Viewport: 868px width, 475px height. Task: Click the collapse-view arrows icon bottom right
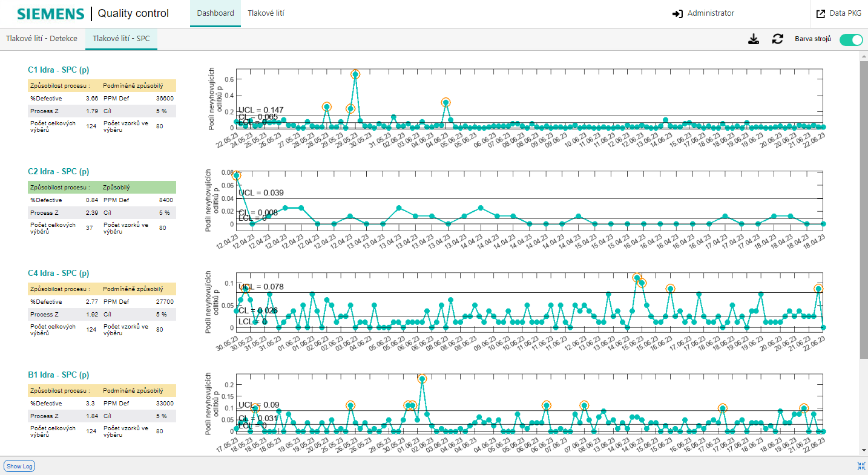(x=860, y=466)
